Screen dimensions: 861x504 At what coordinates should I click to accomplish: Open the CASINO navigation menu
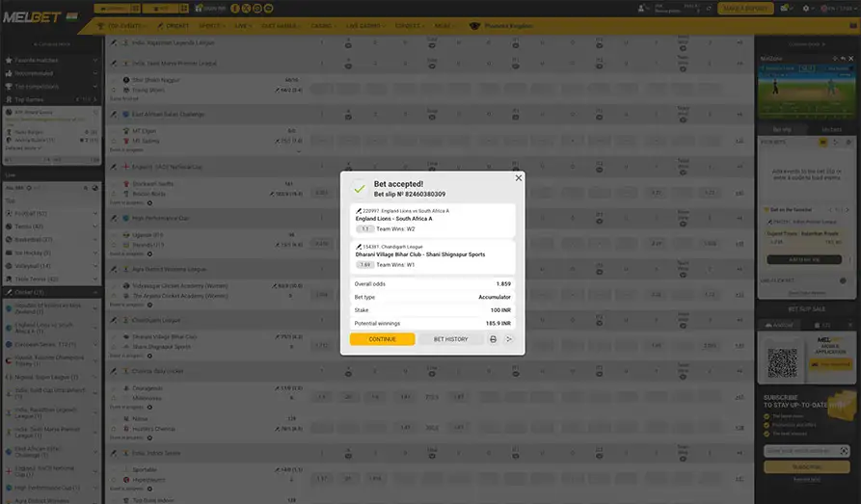coord(323,26)
